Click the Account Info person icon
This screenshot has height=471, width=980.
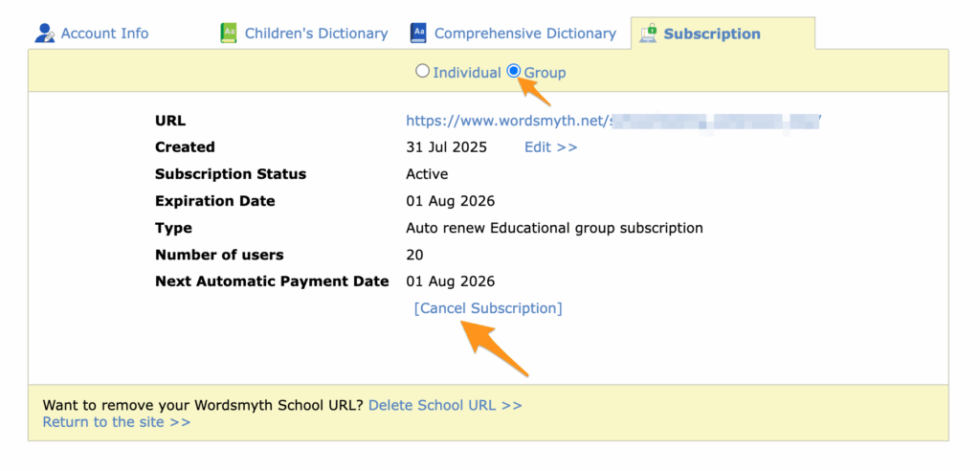(44, 34)
